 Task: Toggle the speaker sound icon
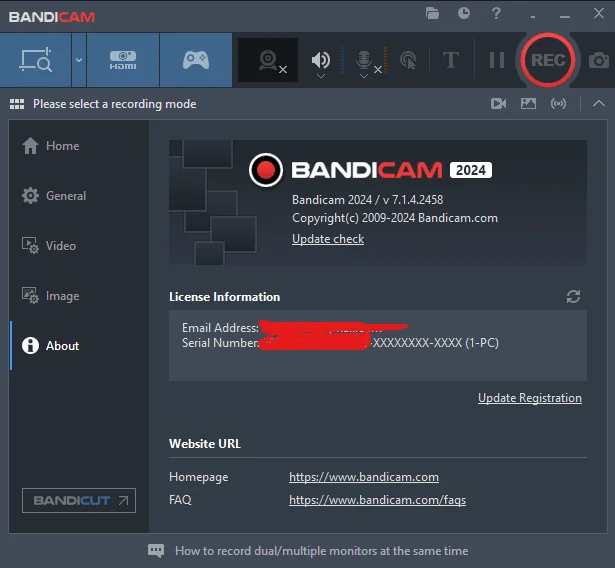pyautogui.click(x=321, y=60)
